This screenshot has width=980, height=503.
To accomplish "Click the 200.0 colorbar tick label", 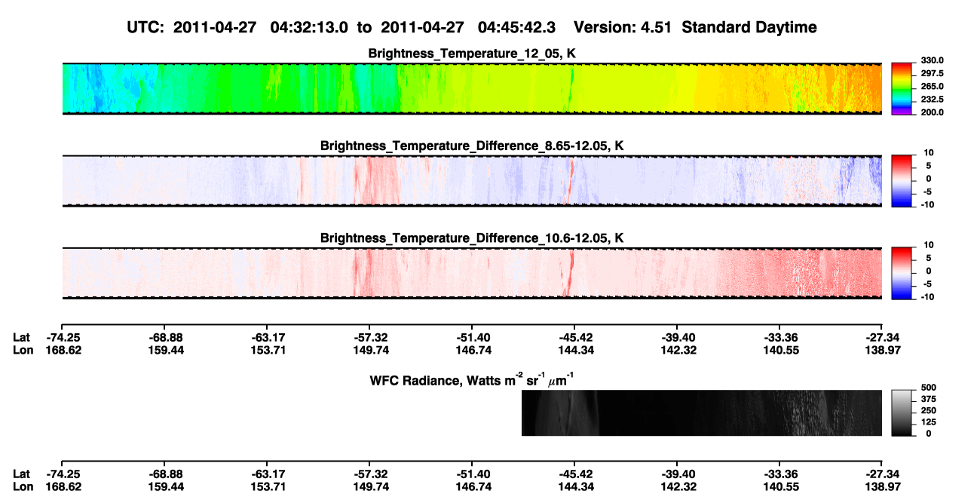I will [x=933, y=112].
